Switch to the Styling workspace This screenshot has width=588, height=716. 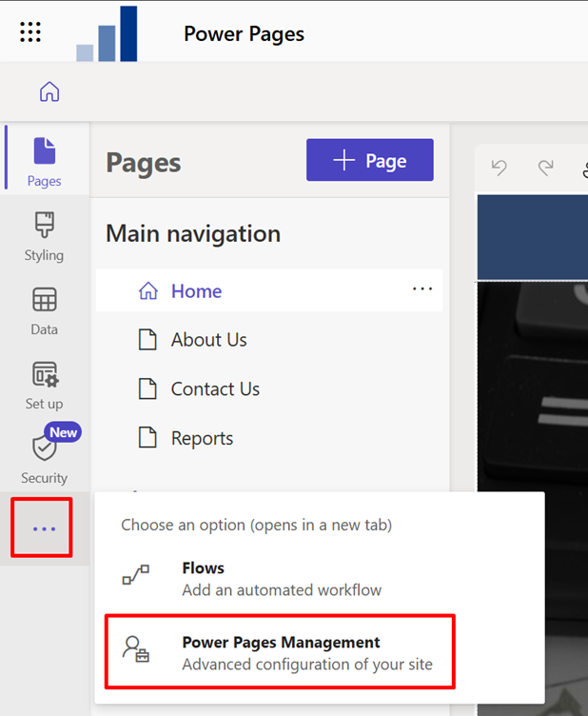pos(45,236)
